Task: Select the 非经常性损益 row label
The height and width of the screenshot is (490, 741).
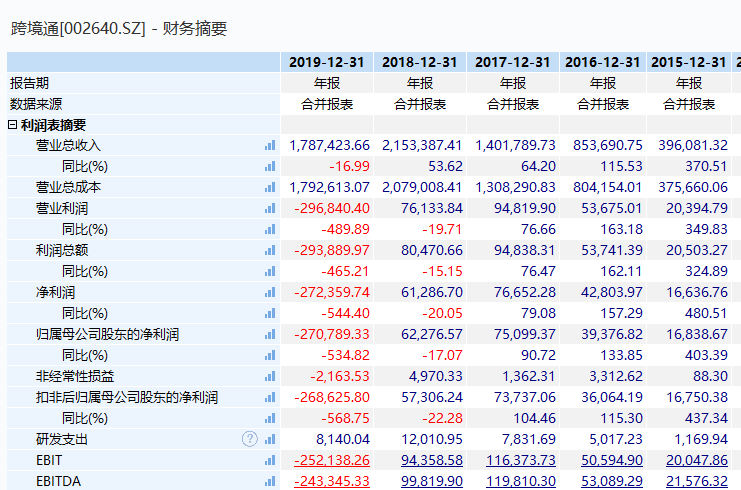Action: pyautogui.click(x=75, y=377)
